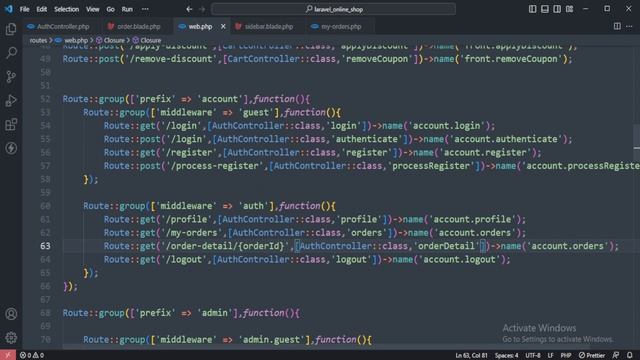The width and height of the screenshot is (640, 360).
Task: Open the Run and Debug view
Action: click(x=11, y=100)
